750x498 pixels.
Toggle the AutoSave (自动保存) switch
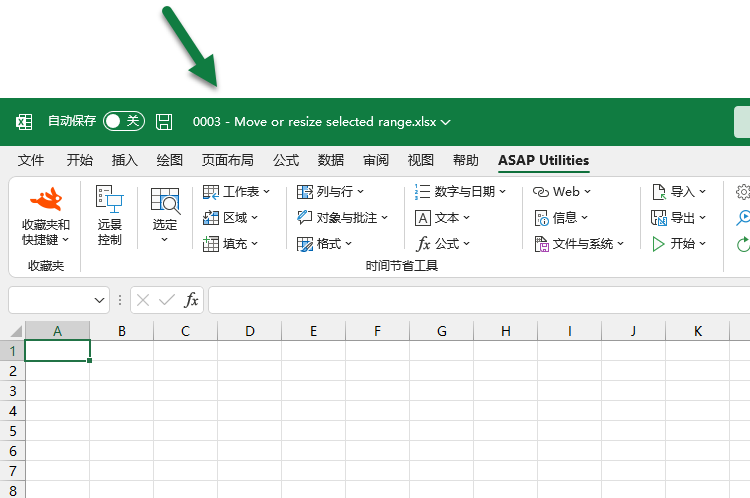tap(124, 122)
